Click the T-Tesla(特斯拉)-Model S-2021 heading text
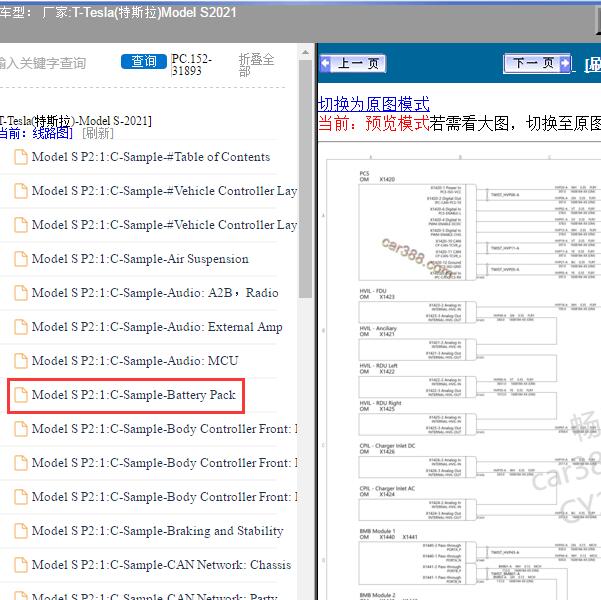The image size is (601, 600). pos(76,121)
